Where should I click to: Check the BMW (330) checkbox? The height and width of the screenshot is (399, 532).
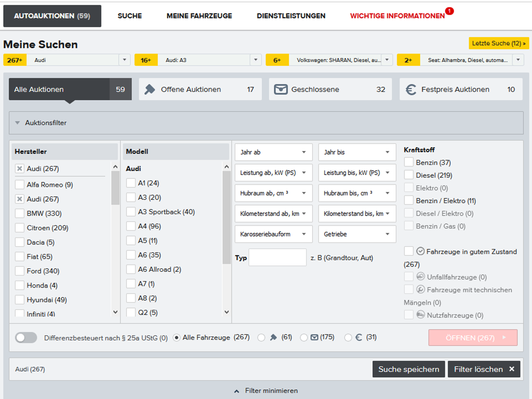[x=19, y=213]
